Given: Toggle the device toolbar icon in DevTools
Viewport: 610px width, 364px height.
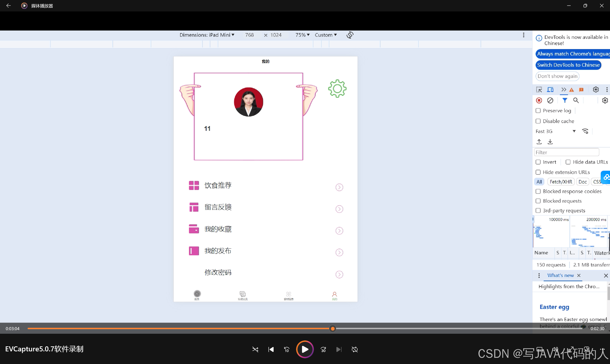Looking at the screenshot, I should (550, 90).
